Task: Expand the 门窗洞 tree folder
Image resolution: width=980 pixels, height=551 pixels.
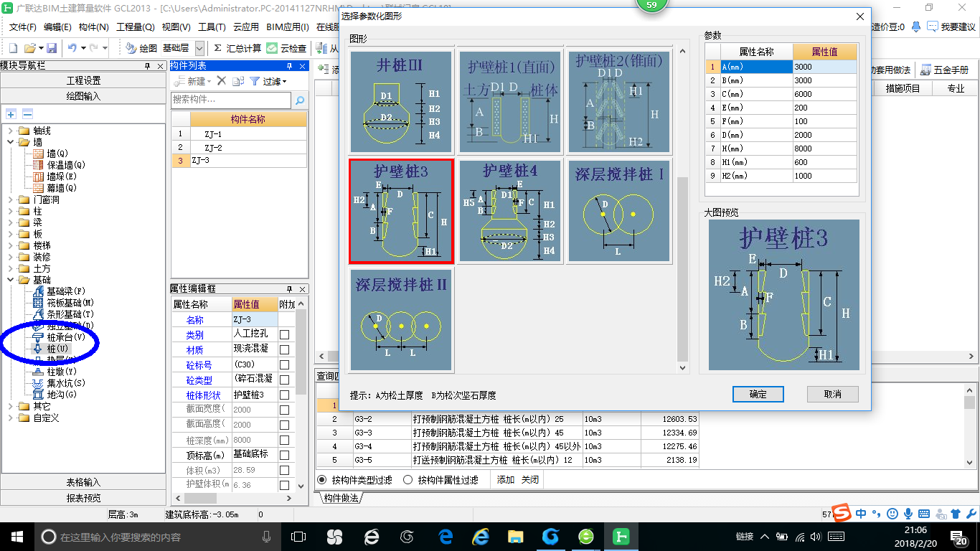Action: point(10,199)
